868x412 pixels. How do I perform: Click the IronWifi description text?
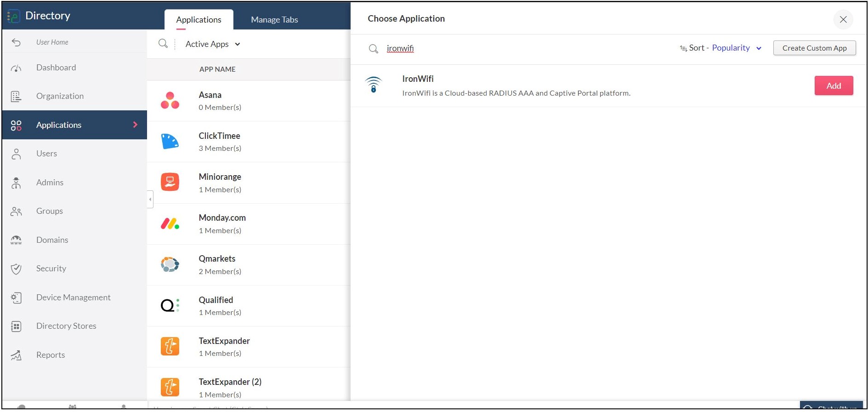[x=516, y=93]
